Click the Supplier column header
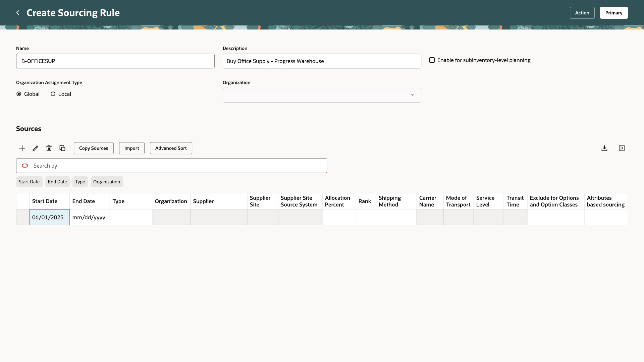644x362 pixels. tap(219, 201)
